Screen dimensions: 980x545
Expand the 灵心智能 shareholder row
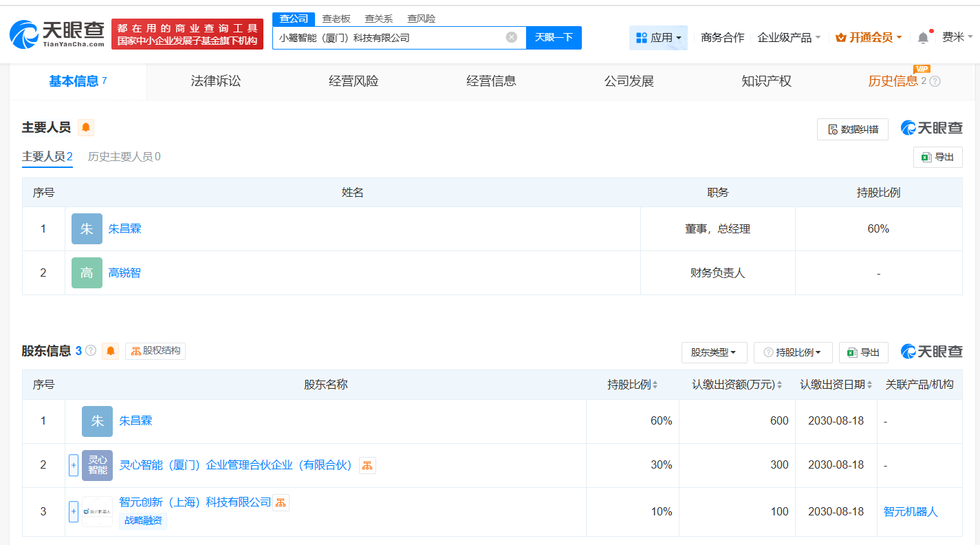click(73, 465)
